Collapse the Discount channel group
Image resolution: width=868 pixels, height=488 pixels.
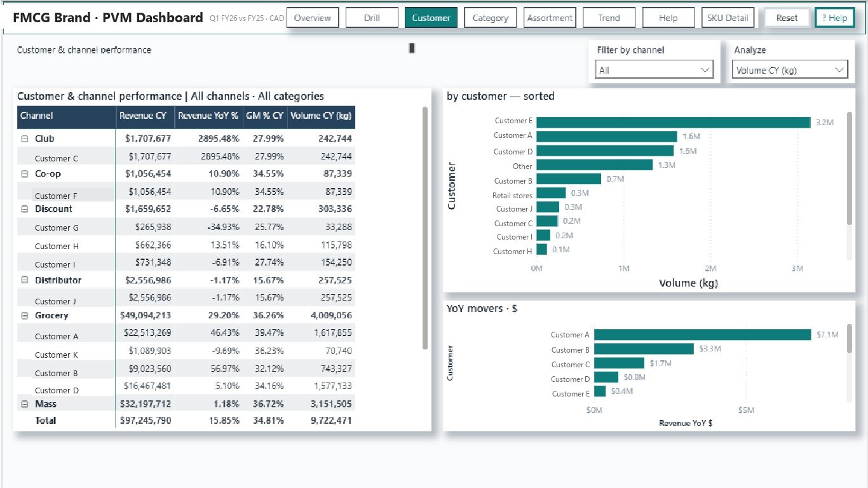click(24, 209)
